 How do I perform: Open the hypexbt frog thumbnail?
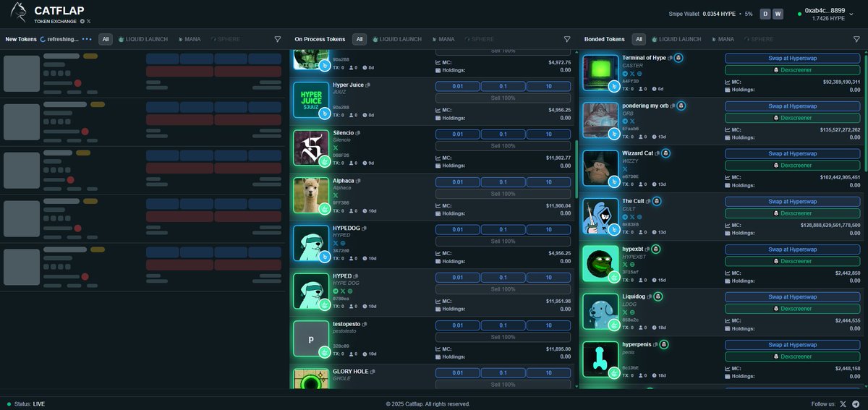pos(600,263)
